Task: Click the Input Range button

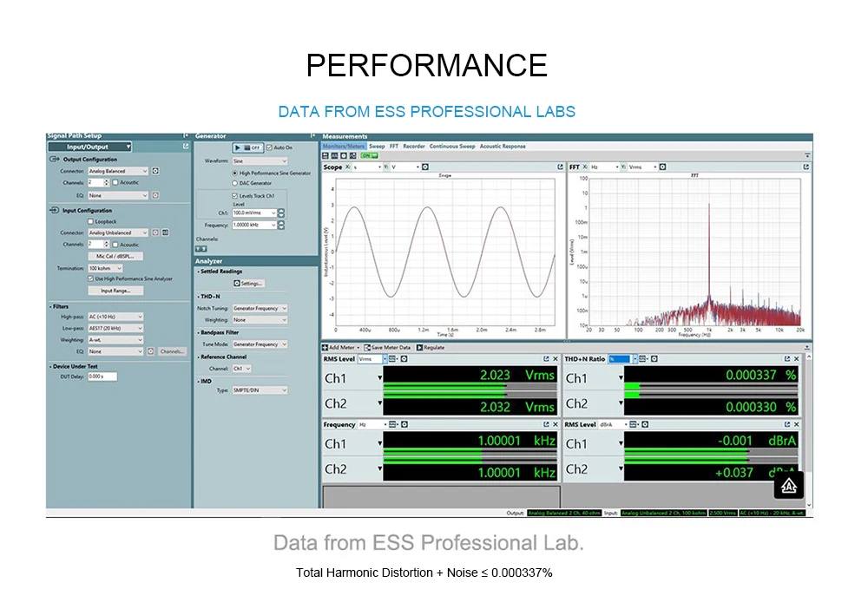Action: [115, 291]
